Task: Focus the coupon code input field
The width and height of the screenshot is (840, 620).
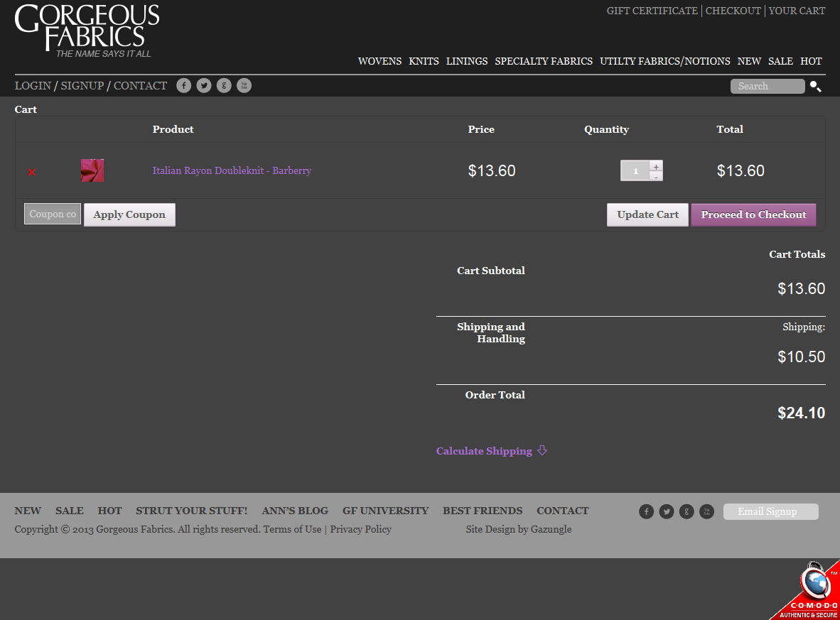Action: tap(53, 214)
